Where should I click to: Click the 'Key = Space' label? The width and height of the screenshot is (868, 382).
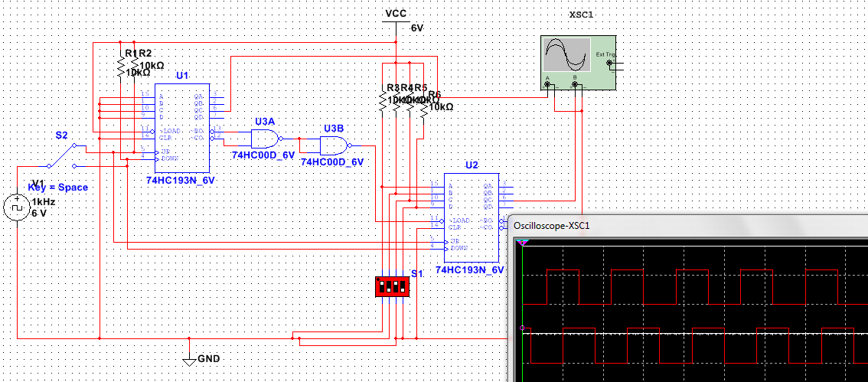58,187
